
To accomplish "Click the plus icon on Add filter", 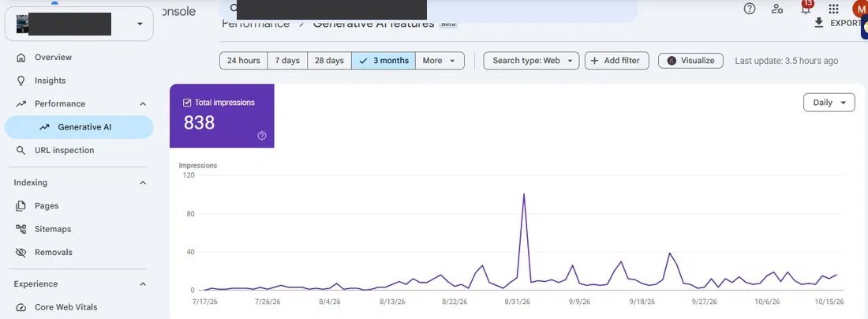I will (x=594, y=60).
